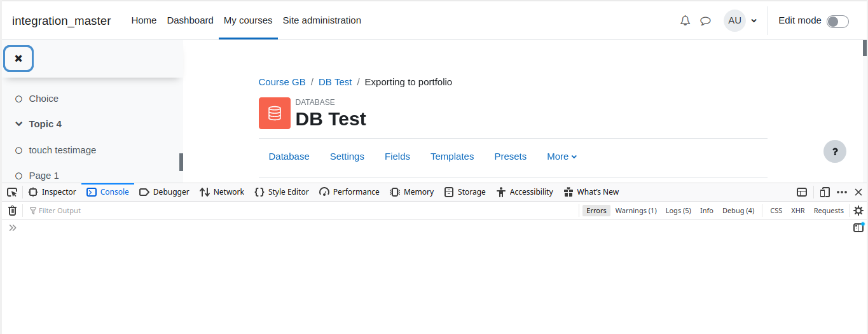This screenshot has width=868, height=334.
Task: Toggle responsive design mode in devtools
Action: point(825,192)
